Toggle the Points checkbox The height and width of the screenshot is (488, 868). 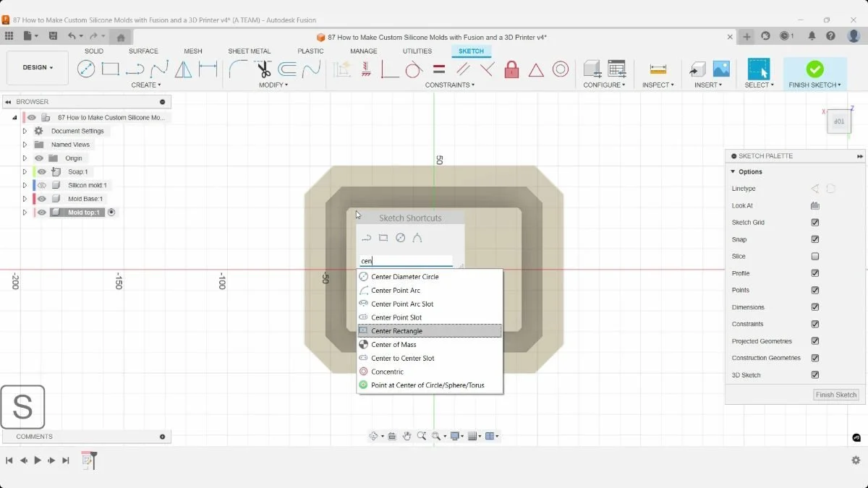pos(815,290)
